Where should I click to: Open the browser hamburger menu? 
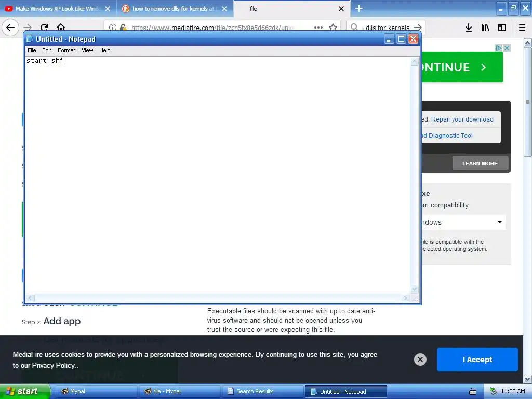(x=522, y=28)
